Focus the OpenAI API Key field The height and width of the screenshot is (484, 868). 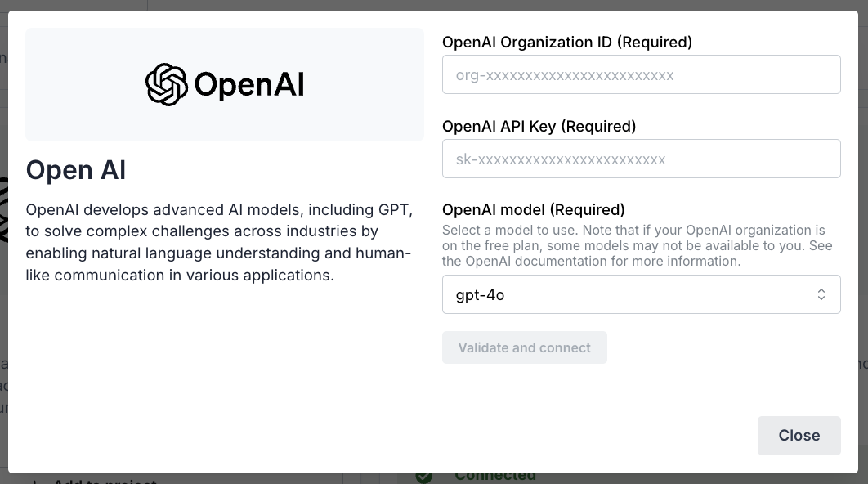click(641, 159)
